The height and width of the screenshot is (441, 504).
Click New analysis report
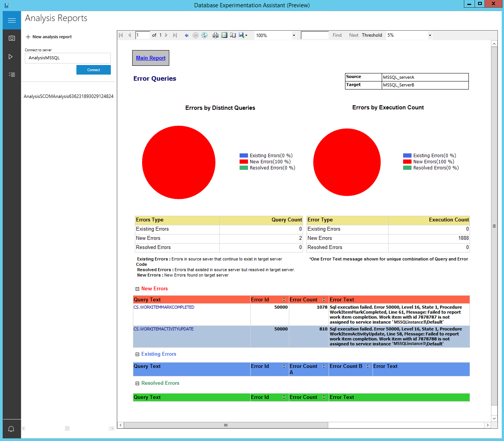pyautogui.click(x=49, y=37)
